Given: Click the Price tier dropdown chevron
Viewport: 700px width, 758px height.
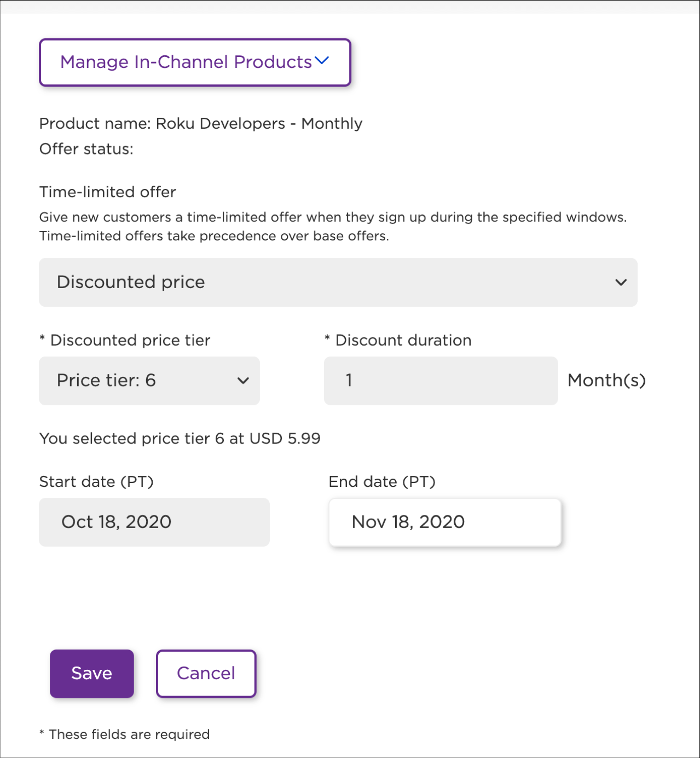Looking at the screenshot, I should pos(244,381).
